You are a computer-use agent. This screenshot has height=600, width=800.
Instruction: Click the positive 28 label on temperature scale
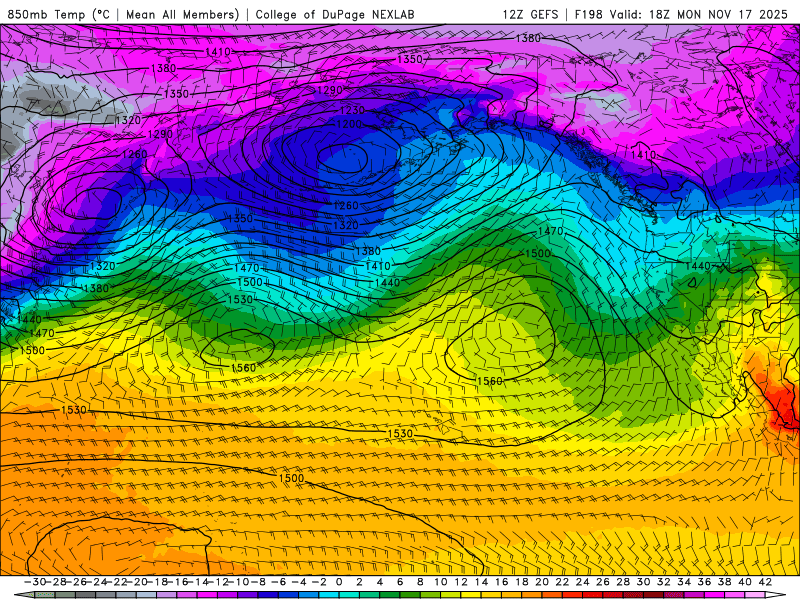pyautogui.click(x=622, y=582)
